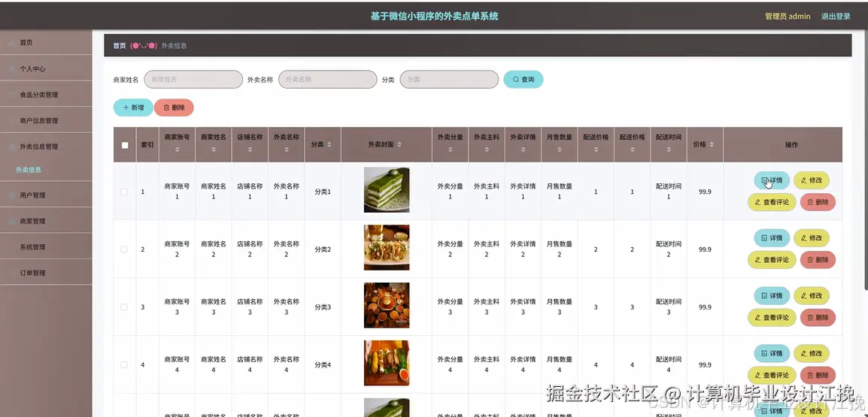868x417 pixels.
Task: Expand 用户管理 sidebar menu
Action: pos(46,195)
